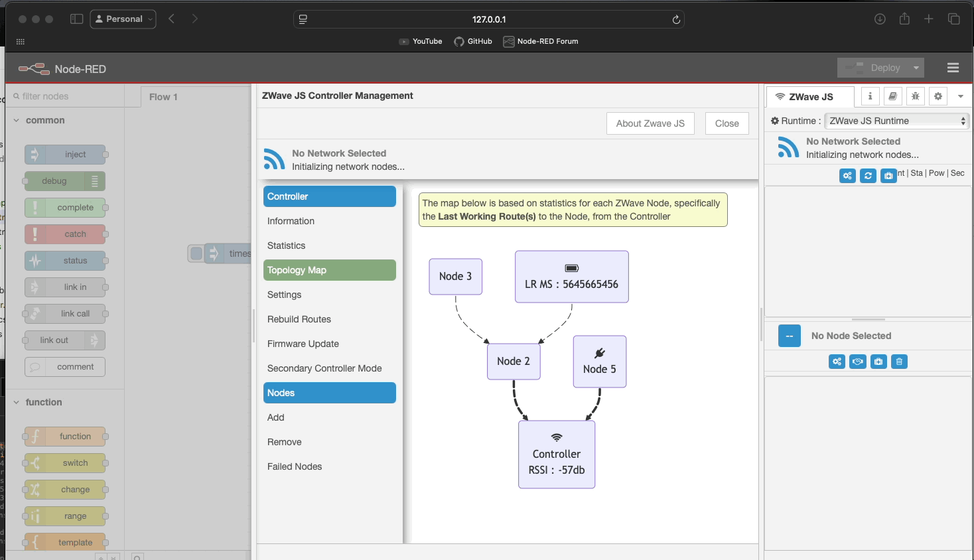Click the link call node in the palette
The image size is (974, 560).
coord(65,314)
